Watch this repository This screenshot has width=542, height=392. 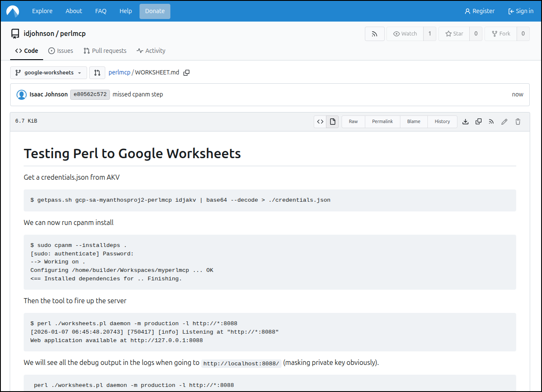[x=405, y=34]
